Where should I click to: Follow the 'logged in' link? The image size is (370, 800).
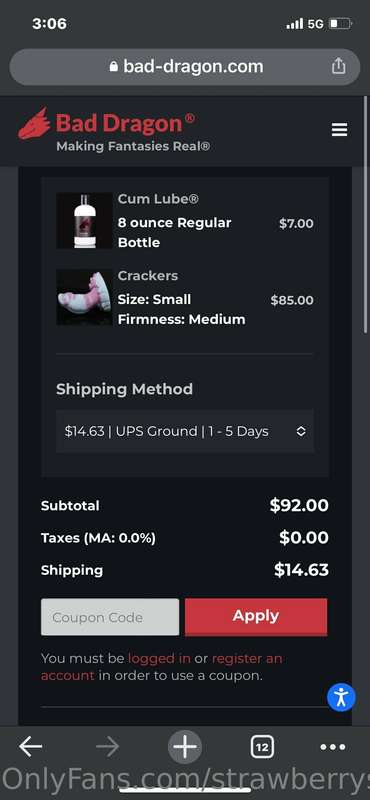point(159,658)
